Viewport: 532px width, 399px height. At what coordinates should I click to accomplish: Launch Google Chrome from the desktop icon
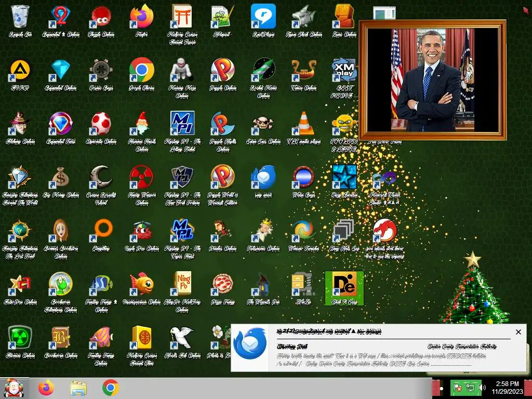click(141, 71)
